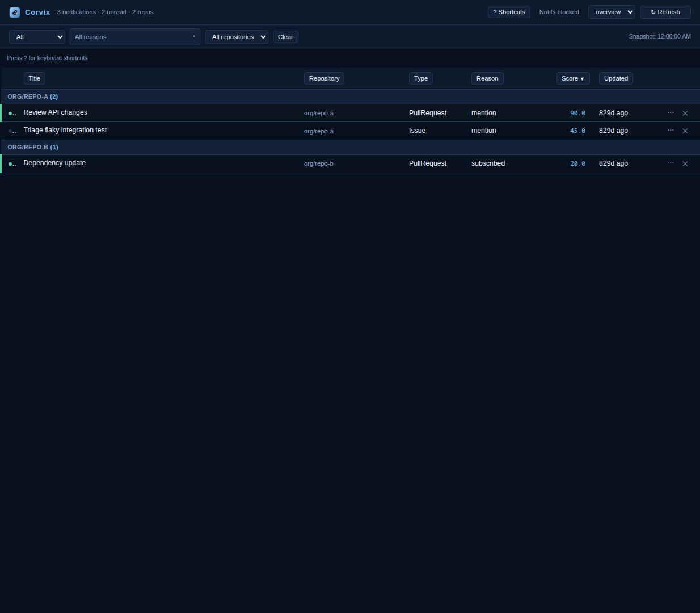
Task: Click the keyboard shortcuts hint text
Action: [x=47, y=58]
